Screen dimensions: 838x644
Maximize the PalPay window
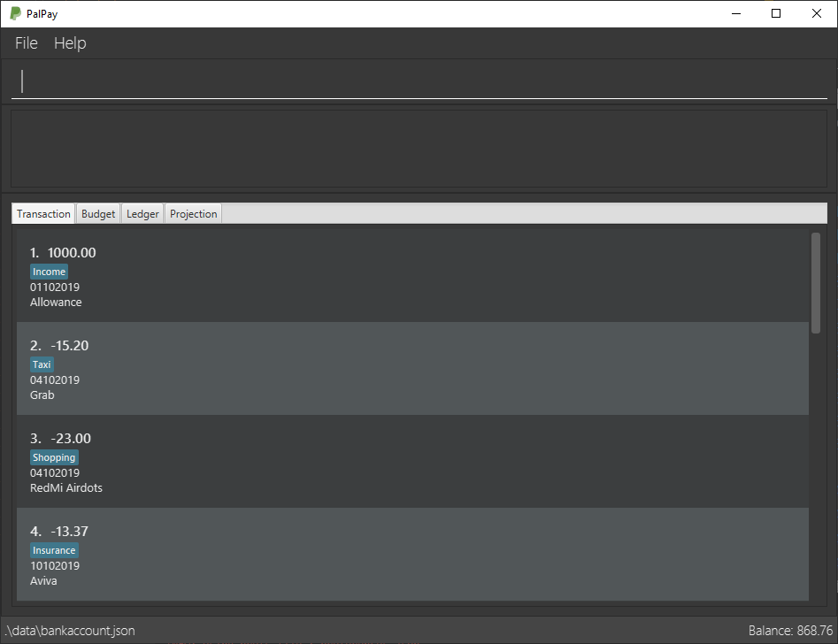776,13
